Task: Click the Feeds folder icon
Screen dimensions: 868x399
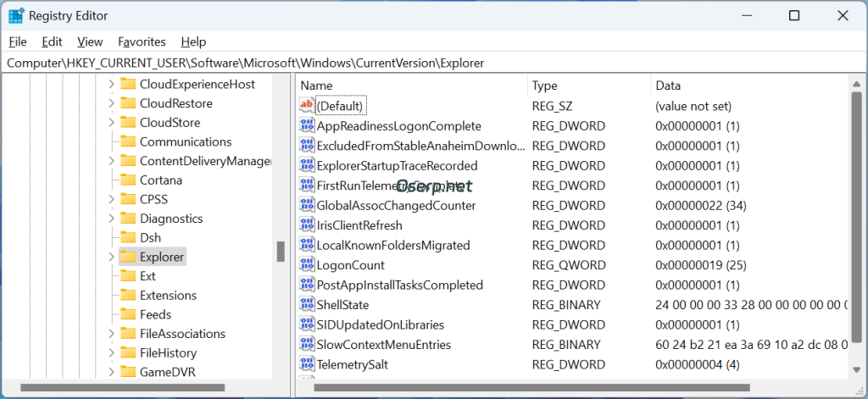Action: coord(128,314)
